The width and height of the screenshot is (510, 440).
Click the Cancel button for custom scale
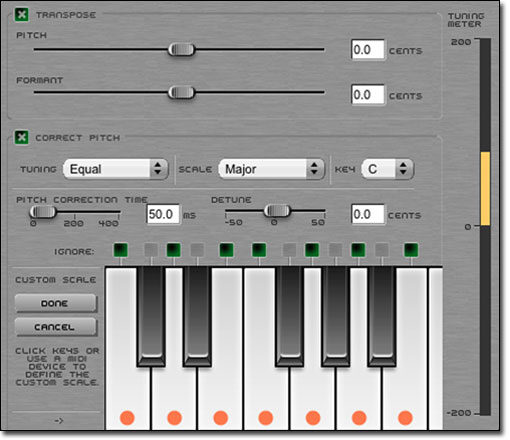coord(56,327)
